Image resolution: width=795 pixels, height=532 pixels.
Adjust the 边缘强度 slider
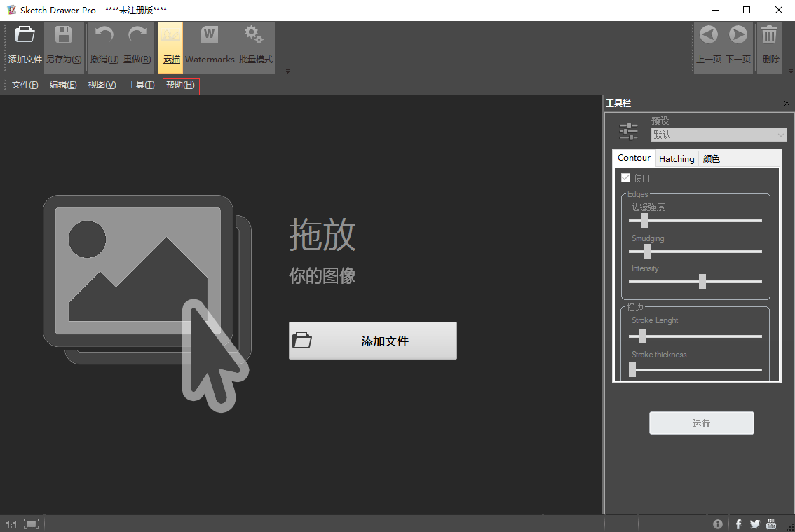644,219
